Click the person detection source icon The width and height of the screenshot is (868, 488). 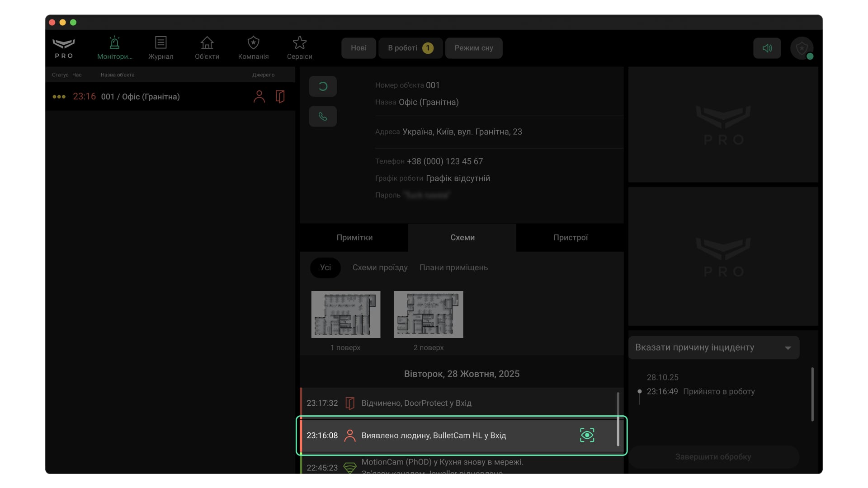[x=259, y=96]
